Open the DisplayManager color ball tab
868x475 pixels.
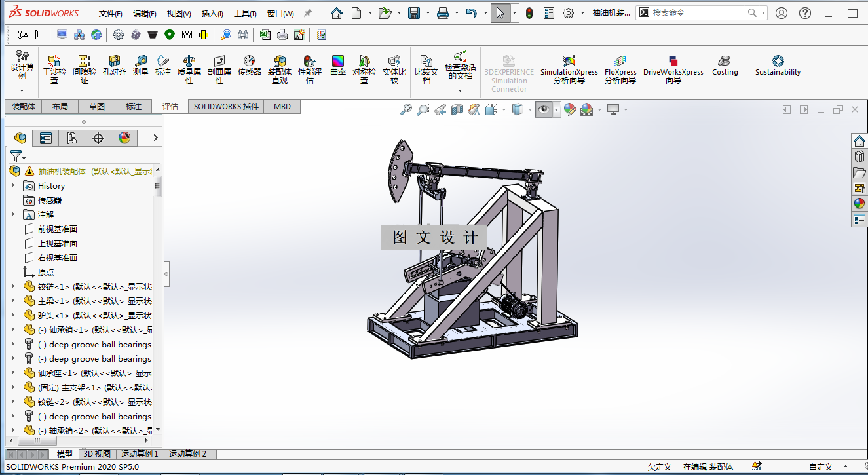(124, 138)
